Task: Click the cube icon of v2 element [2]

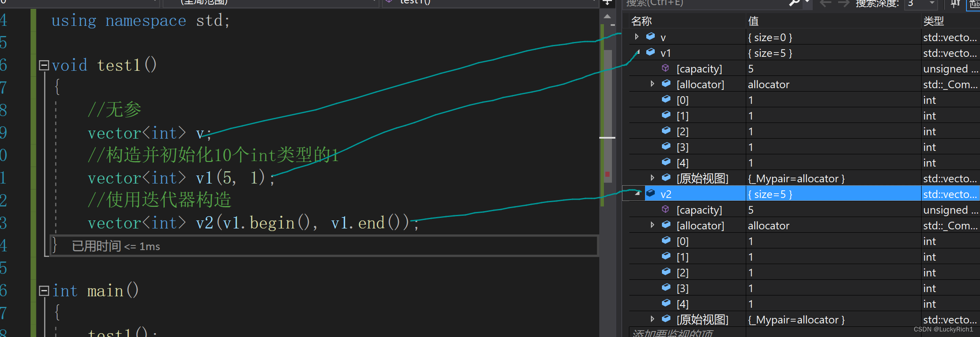Action: (x=666, y=272)
